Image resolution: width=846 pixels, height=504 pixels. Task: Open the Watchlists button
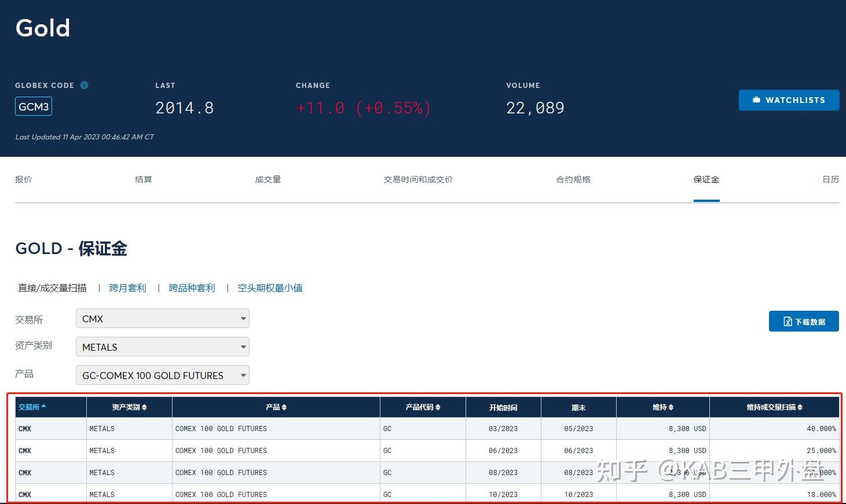tap(789, 100)
